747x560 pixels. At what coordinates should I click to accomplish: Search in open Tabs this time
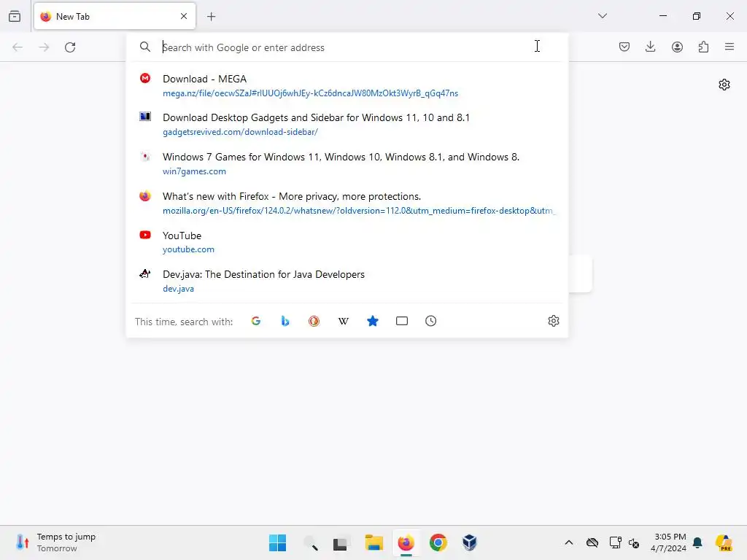pos(402,321)
